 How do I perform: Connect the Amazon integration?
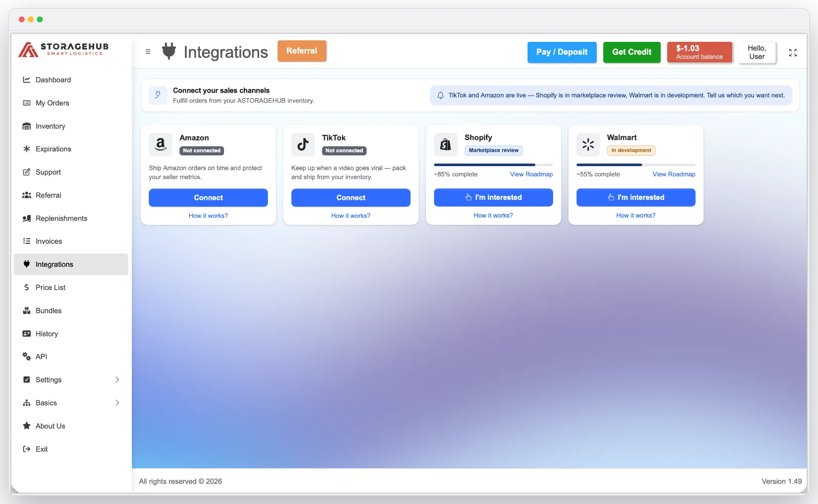(208, 198)
